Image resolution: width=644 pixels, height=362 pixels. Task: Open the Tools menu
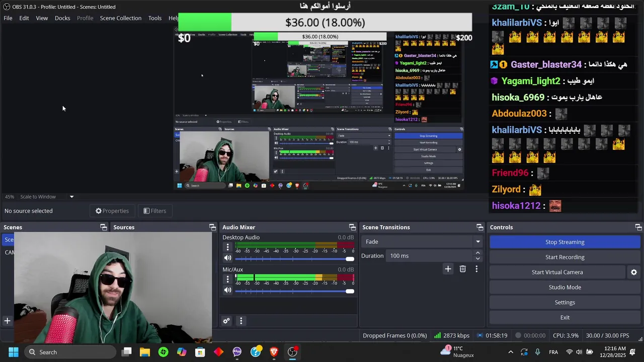coord(155,18)
